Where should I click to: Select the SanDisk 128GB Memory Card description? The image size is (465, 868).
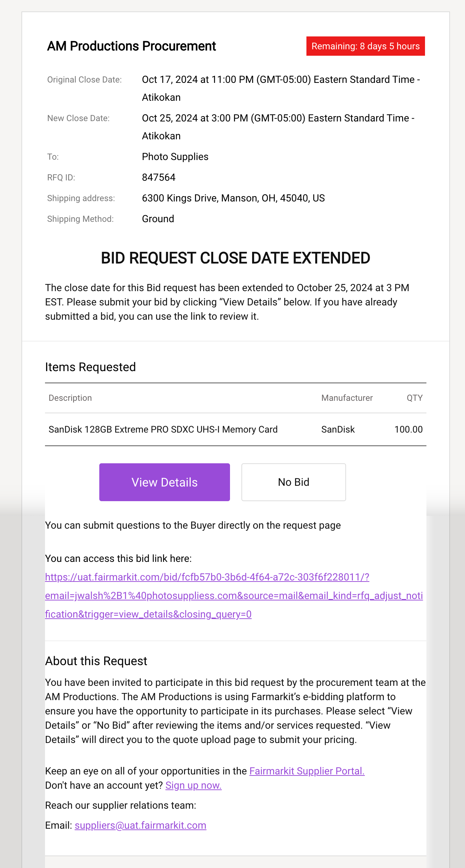tap(163, 429)
